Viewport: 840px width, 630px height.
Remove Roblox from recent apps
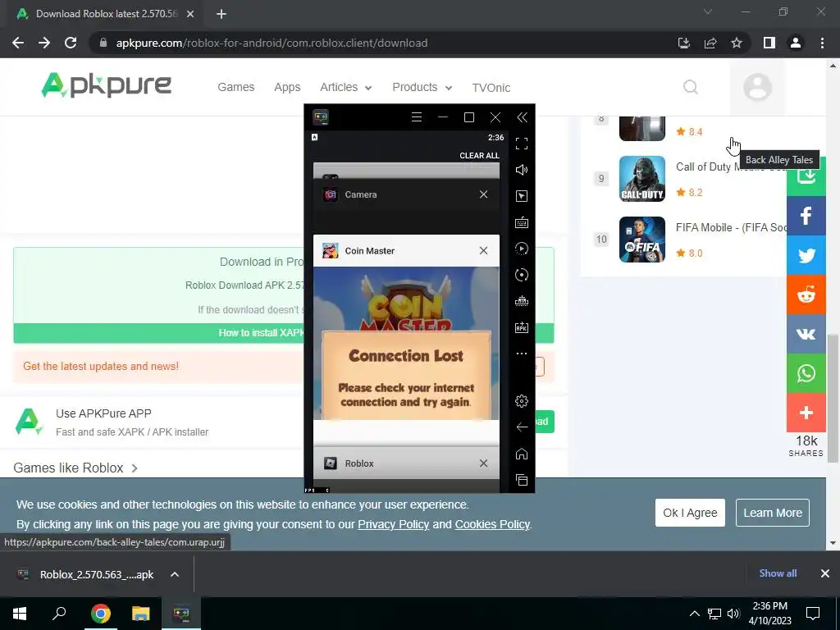point(483,463)
